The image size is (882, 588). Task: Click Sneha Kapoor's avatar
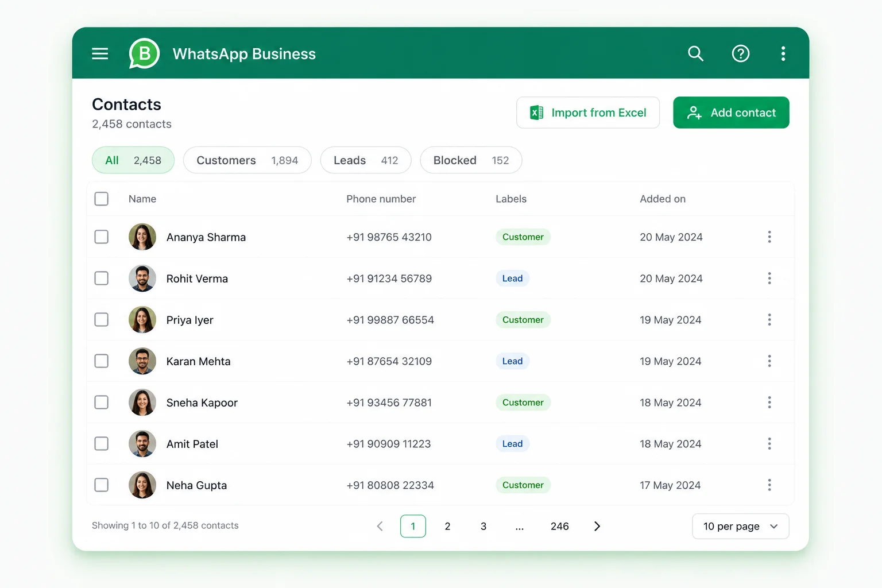[142, 403]
